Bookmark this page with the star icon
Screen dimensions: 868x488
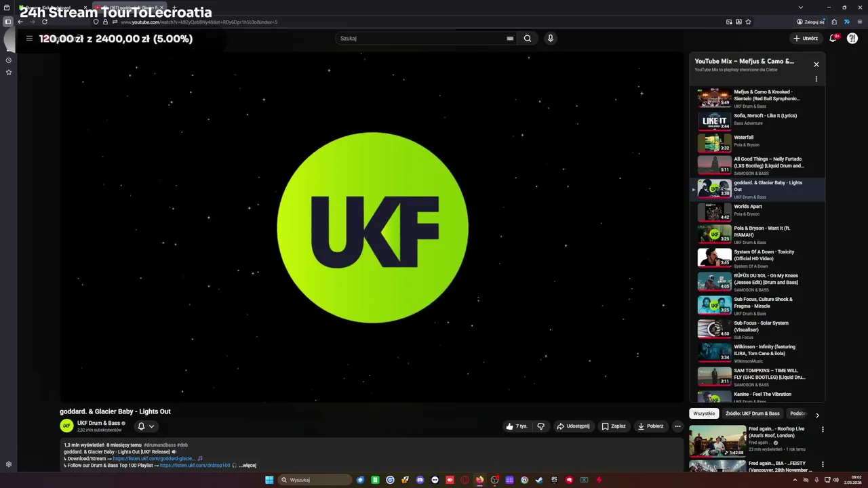[748, 22]
